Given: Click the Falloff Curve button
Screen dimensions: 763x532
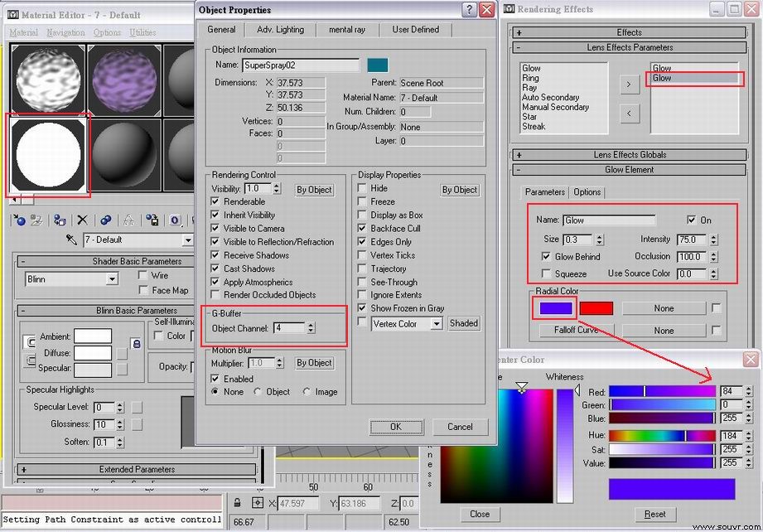Looking at the screenshot, I should [576, 330].
